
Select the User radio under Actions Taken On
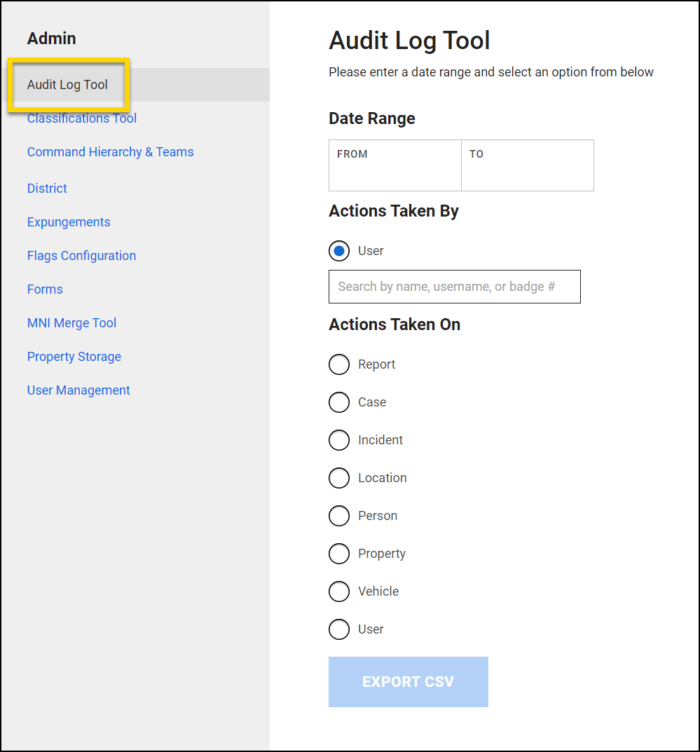coord(339,629)
